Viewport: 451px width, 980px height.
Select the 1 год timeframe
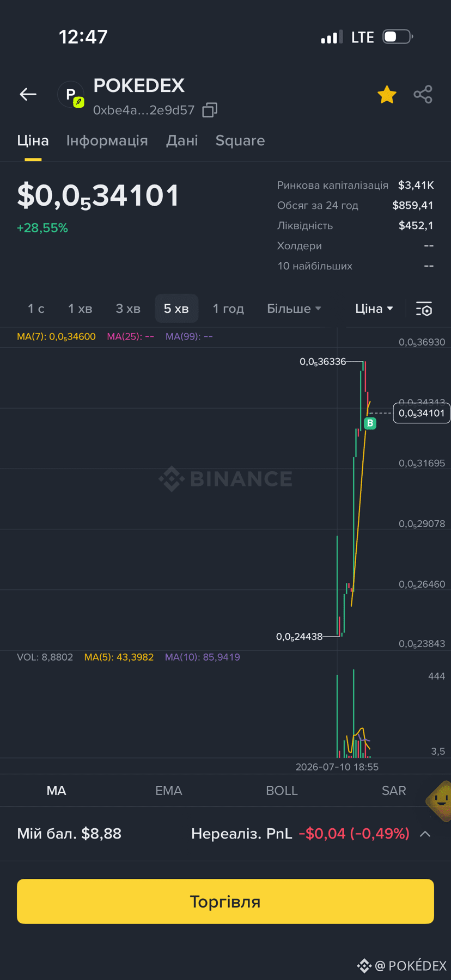click(x=228, y=309)
